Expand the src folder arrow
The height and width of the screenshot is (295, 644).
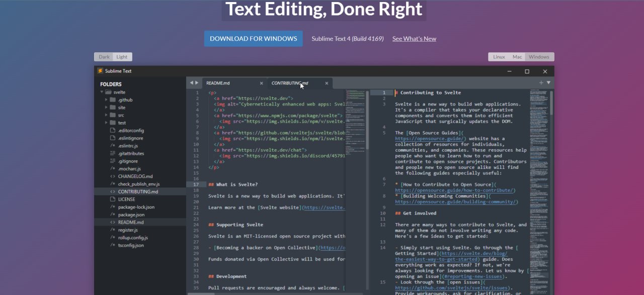click(106, 115)
